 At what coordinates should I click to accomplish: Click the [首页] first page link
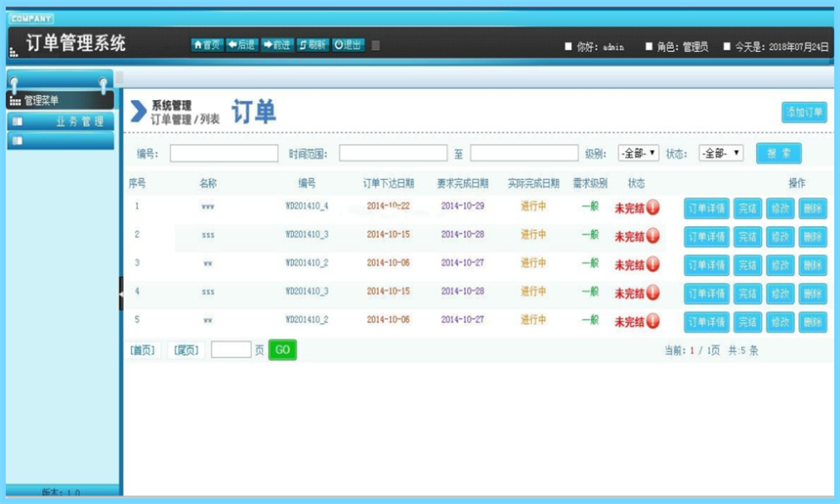143,350
